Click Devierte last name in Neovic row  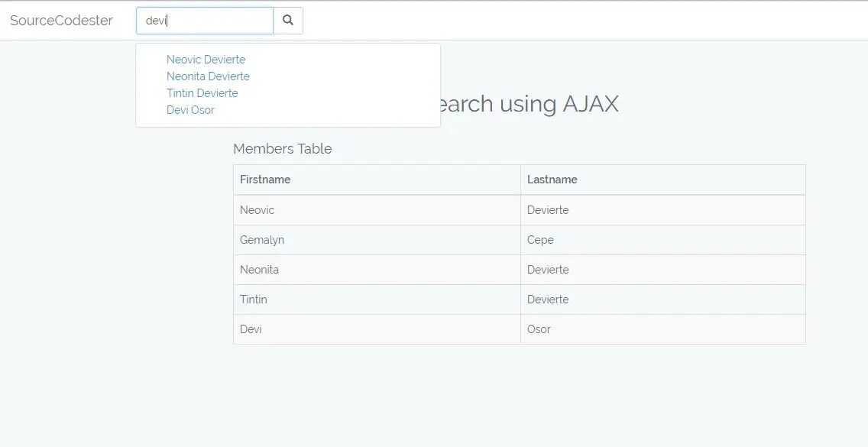[548, 210]
